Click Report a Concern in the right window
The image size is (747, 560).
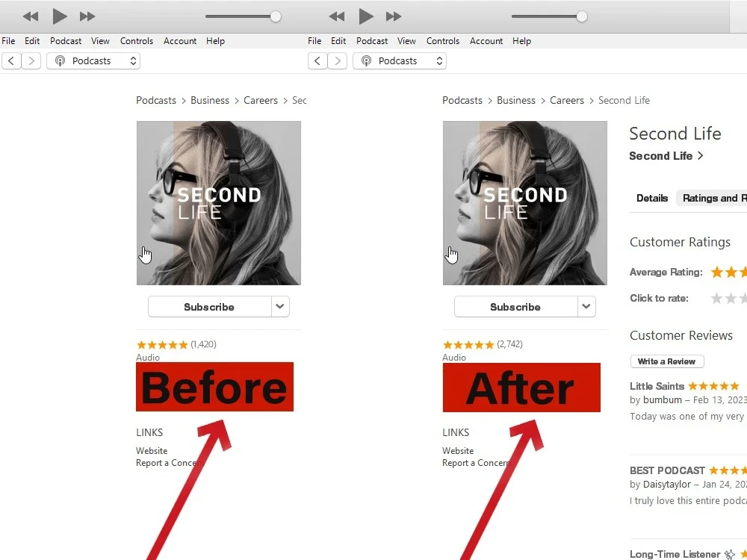click(477, 463)
